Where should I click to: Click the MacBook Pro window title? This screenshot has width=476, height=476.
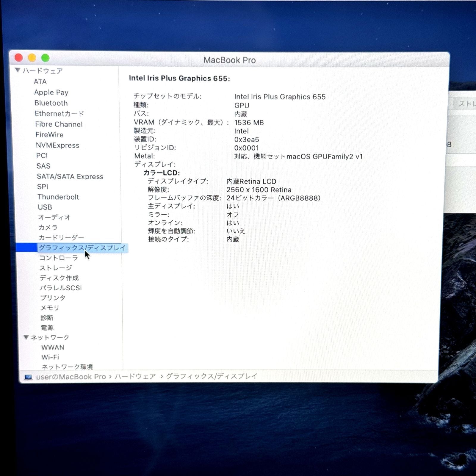tap(230, 60)
